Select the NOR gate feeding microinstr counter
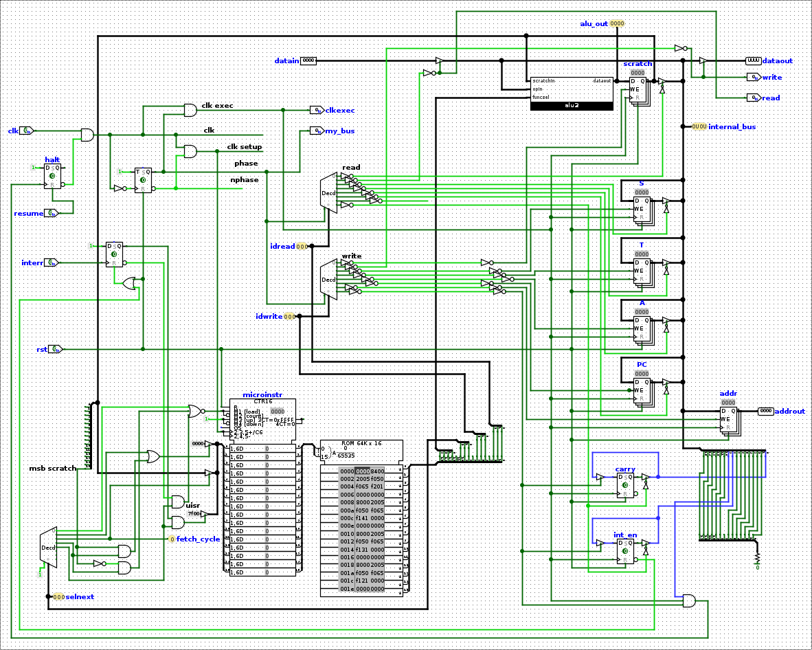Screen dimensions: 812x650 click(196, 412)
